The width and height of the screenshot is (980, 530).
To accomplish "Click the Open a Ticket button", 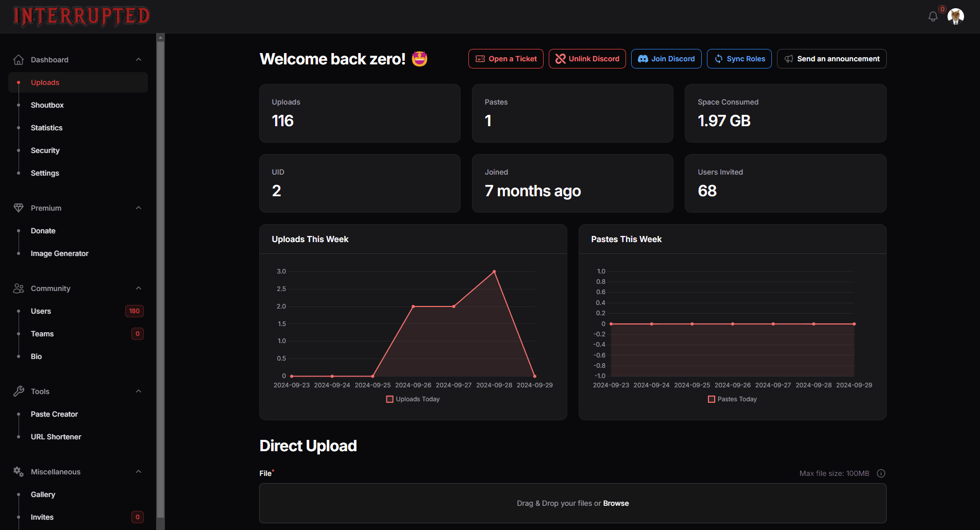I will tap(506, 59).
